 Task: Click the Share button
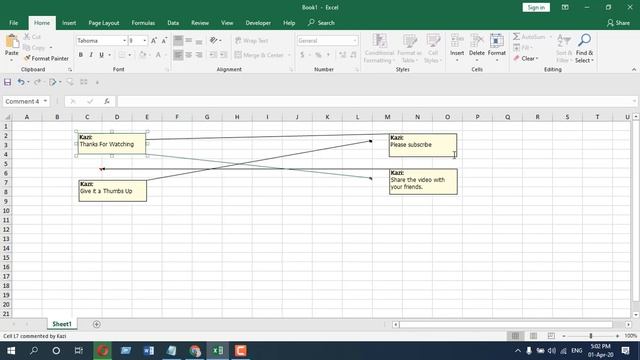click(x=618, y=23)
